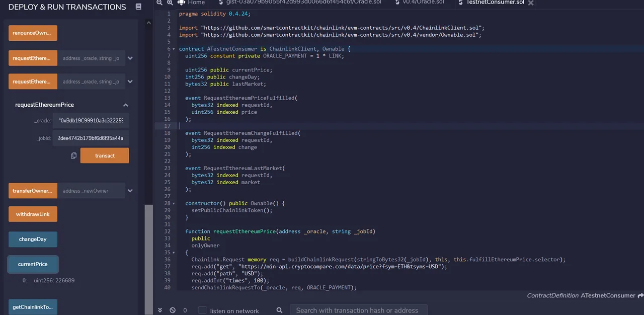The width and height of the screenshot is (644, 315).
Task: Focus the address _newOwner input
Action: click(91, 191)
